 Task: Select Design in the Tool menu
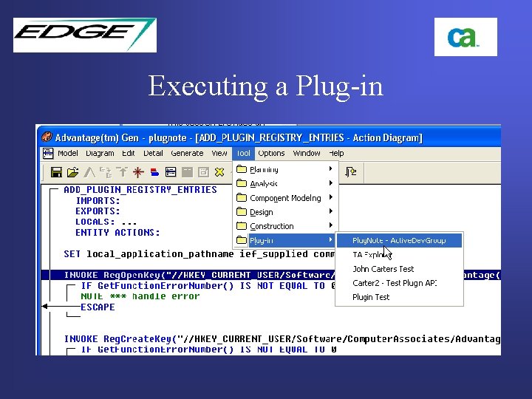(285, 212)
